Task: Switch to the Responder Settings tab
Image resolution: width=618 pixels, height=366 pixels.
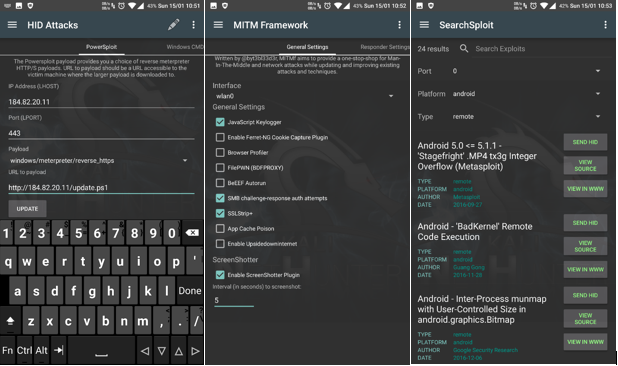Action: [385, 47]
